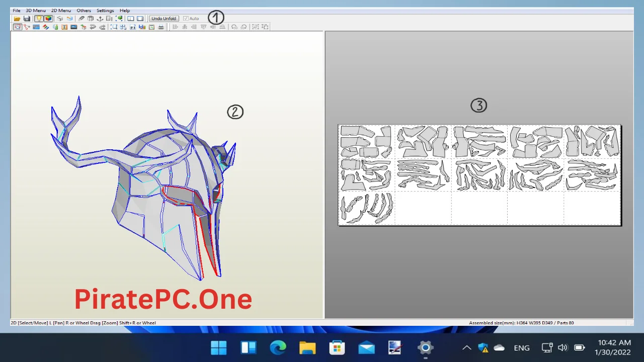Click the gray curved loop arrow icon

tap(93, 27)
